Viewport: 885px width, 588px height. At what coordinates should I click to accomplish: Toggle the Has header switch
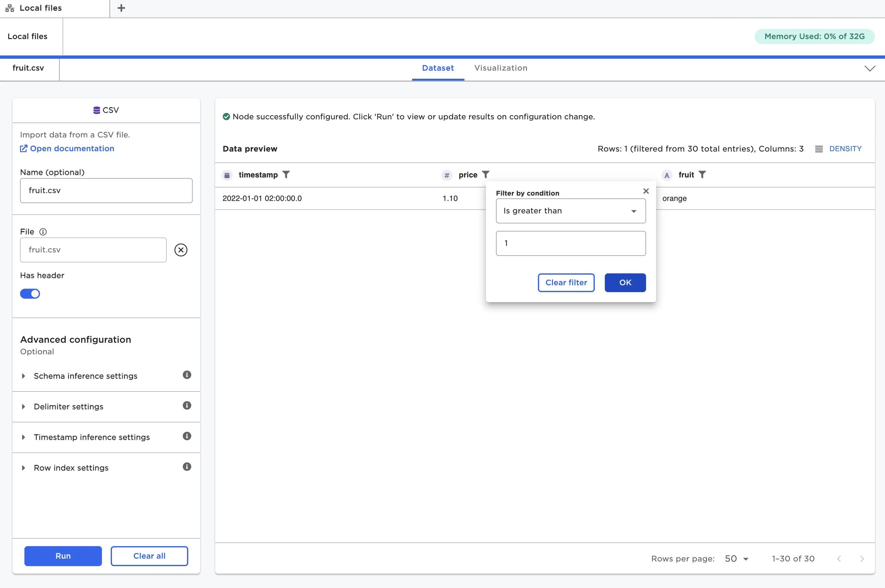tap(30, 294)
